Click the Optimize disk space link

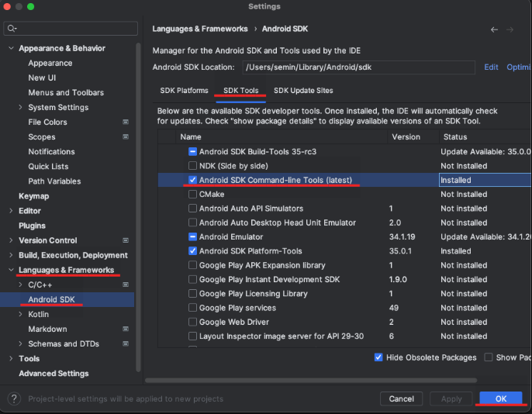(x=519, y=67)
